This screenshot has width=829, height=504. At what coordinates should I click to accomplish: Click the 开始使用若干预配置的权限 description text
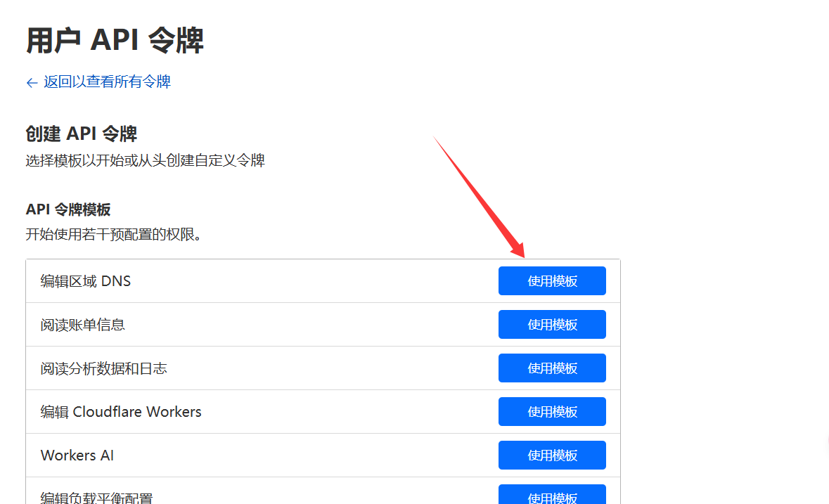pos(114,235)
